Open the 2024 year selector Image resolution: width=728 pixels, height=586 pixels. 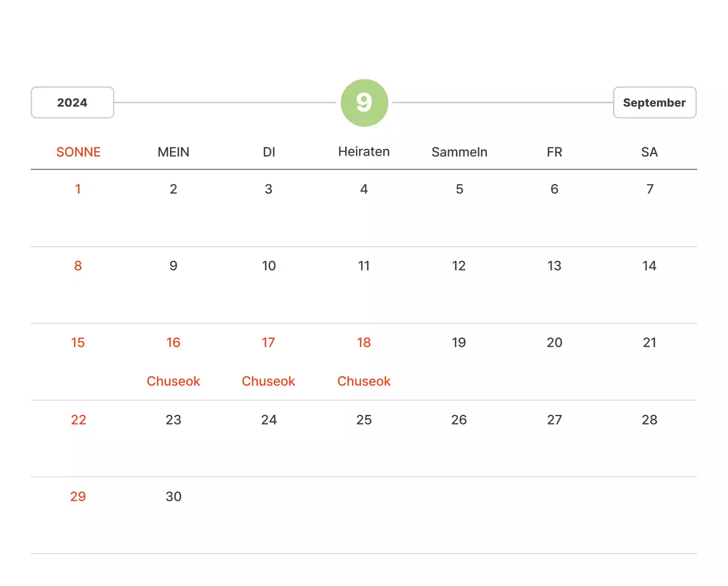pos(72,103)
